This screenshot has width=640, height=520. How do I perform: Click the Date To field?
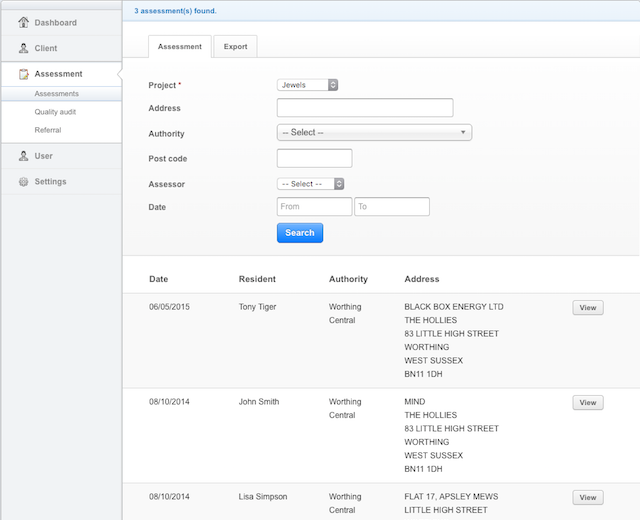[392, 207]
